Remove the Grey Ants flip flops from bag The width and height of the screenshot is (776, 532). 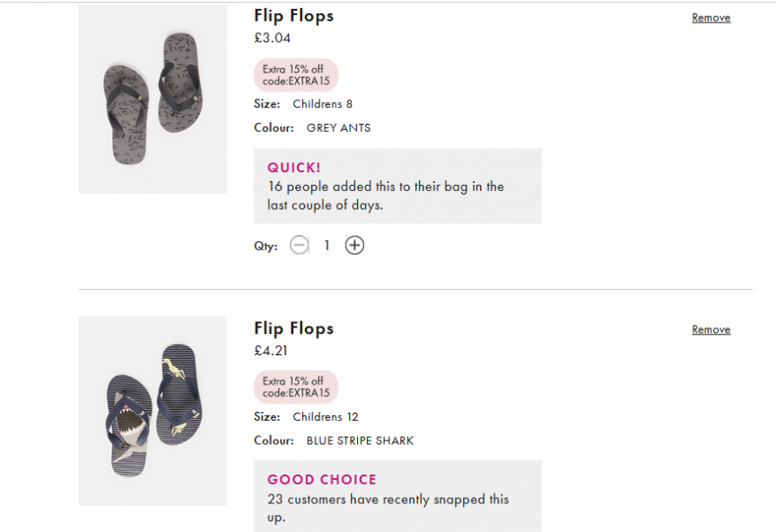pyautogui.click(x=711, y=18)
